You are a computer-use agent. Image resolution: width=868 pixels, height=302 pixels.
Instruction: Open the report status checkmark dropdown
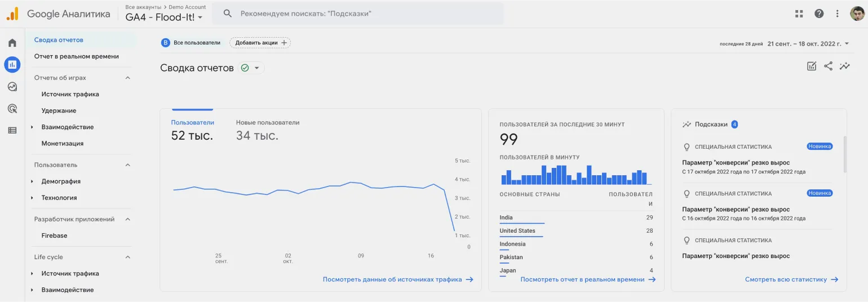point(251,68)
